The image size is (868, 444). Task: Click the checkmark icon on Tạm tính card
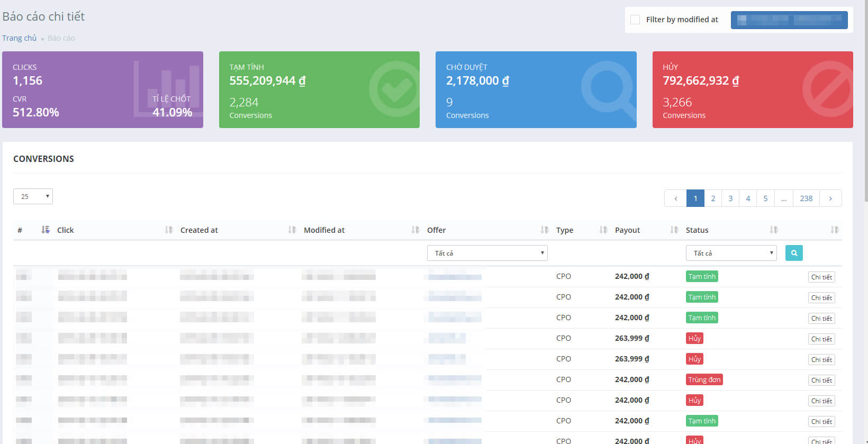[x=394, y=89]
